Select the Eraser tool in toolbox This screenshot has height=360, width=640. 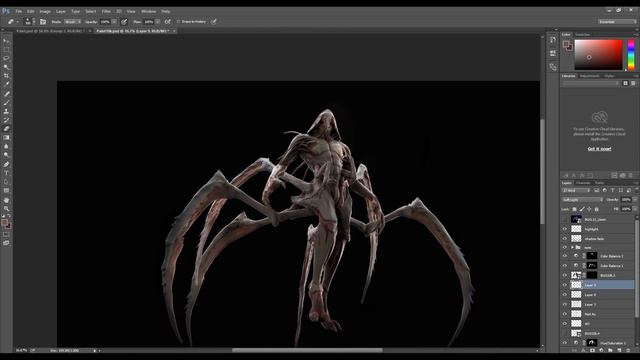coord(6,129)
